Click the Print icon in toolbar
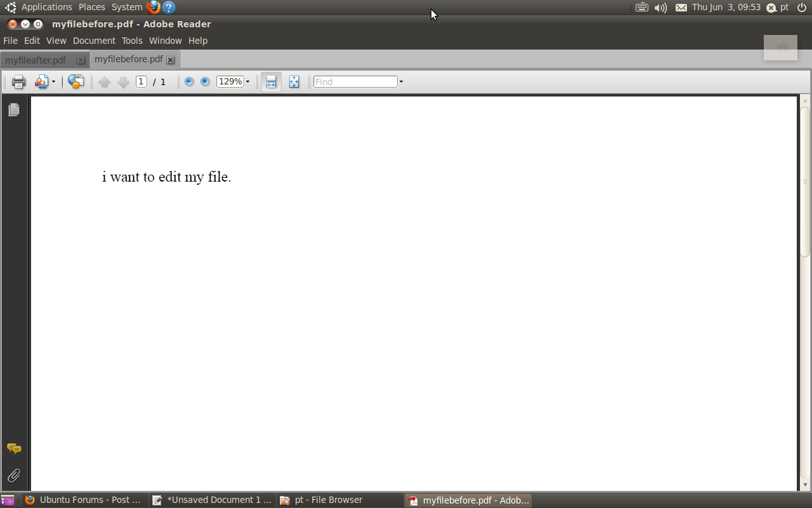812x508 pixels. click(x=19, y=81)
